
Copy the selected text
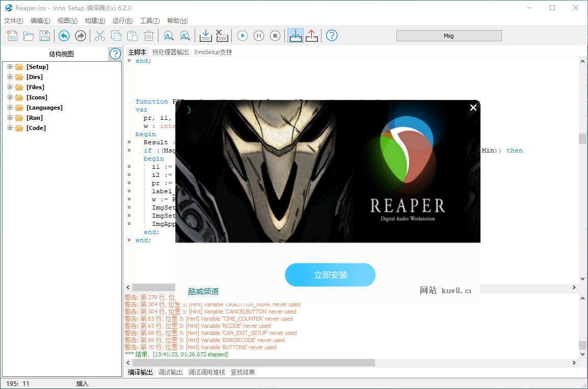[116, 36]
